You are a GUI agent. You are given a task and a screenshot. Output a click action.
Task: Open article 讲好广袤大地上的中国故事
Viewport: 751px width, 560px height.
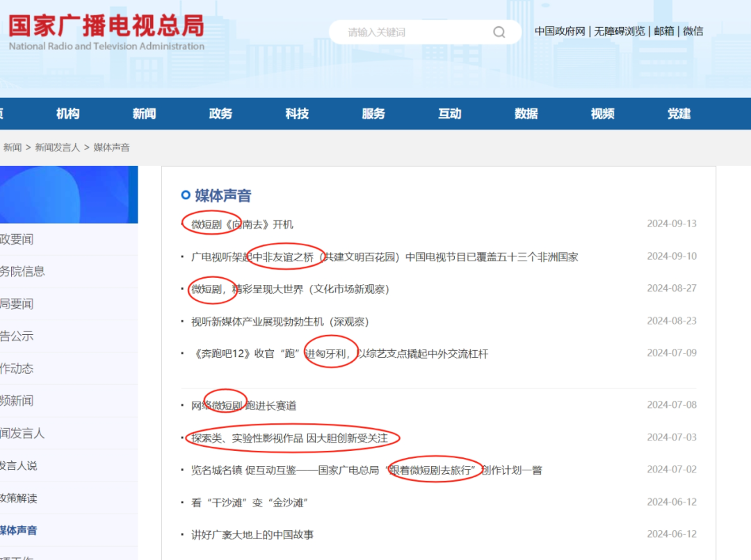pos(252,534)
